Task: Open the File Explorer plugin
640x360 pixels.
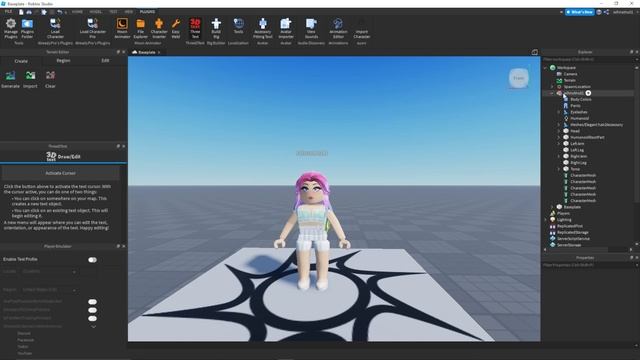Action: [x=140, y=28]
